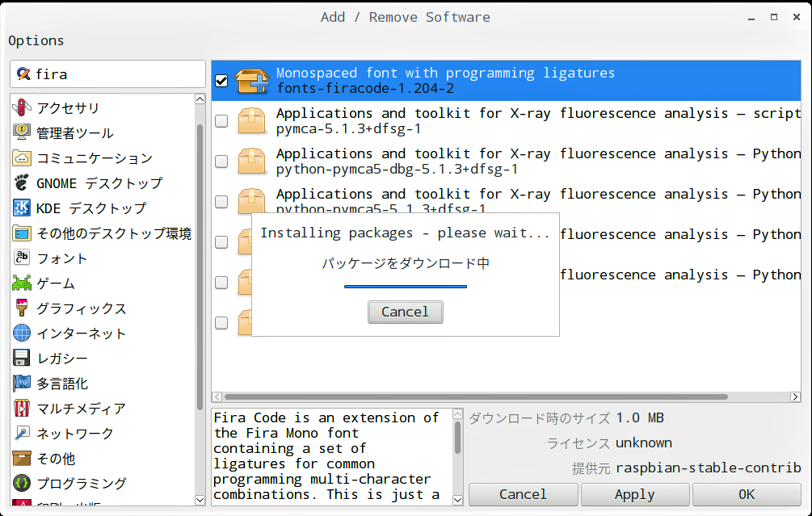Select the プログラミング category label
The height and width of the screenshot is (516, 812).
[82, 484]
